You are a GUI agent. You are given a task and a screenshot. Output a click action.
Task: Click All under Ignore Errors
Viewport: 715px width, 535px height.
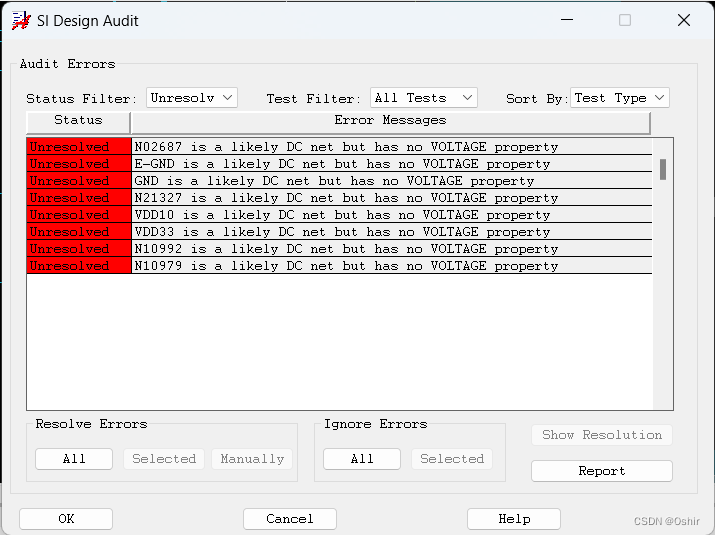362,459
